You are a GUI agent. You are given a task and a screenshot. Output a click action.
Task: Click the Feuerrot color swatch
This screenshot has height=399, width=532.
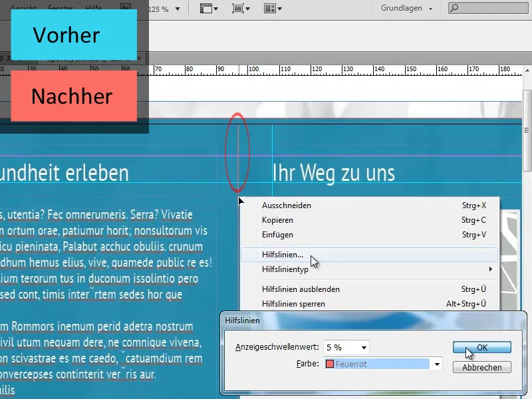pos(329,364)
